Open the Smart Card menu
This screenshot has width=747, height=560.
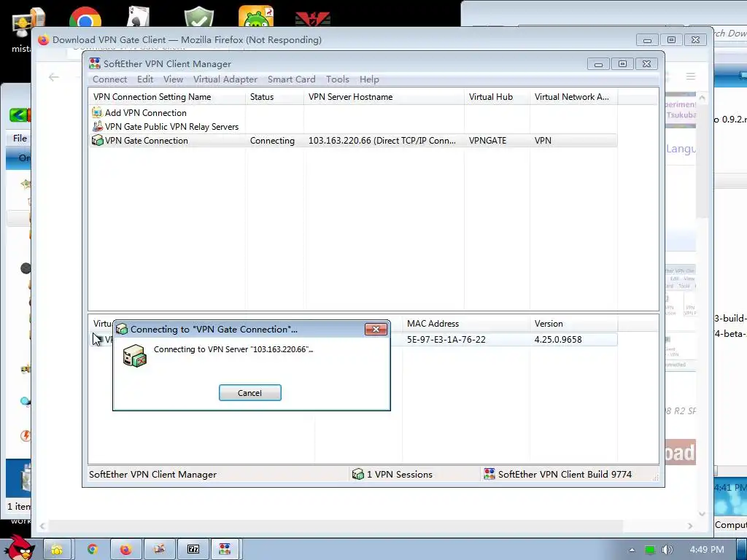click(292, 79)
